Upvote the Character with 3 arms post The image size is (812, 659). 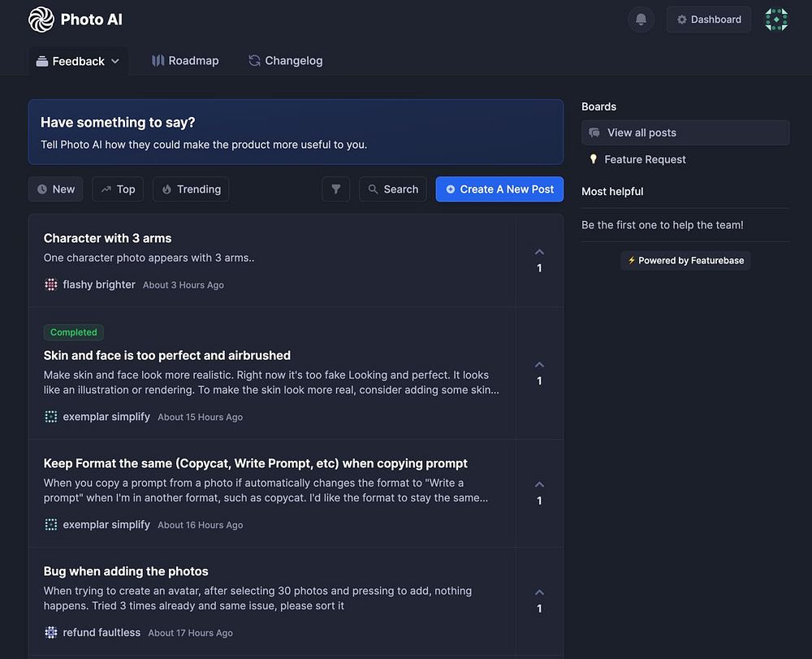click(539, 253)
